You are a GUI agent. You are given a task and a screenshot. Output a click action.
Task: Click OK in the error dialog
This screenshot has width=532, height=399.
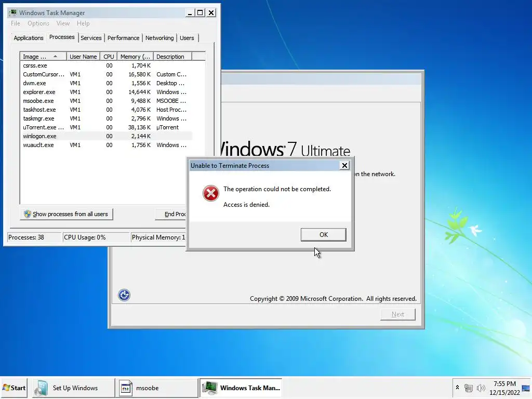click(x=323, y=235)
